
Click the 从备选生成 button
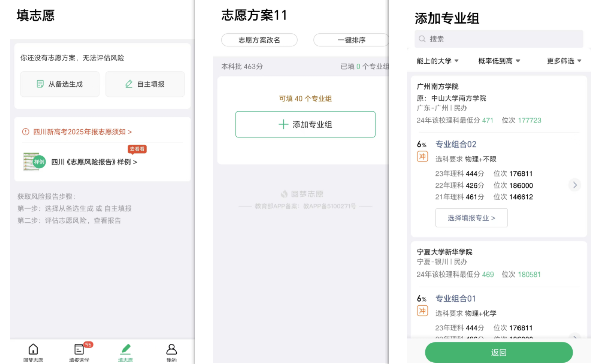click(x=60, y=84)
